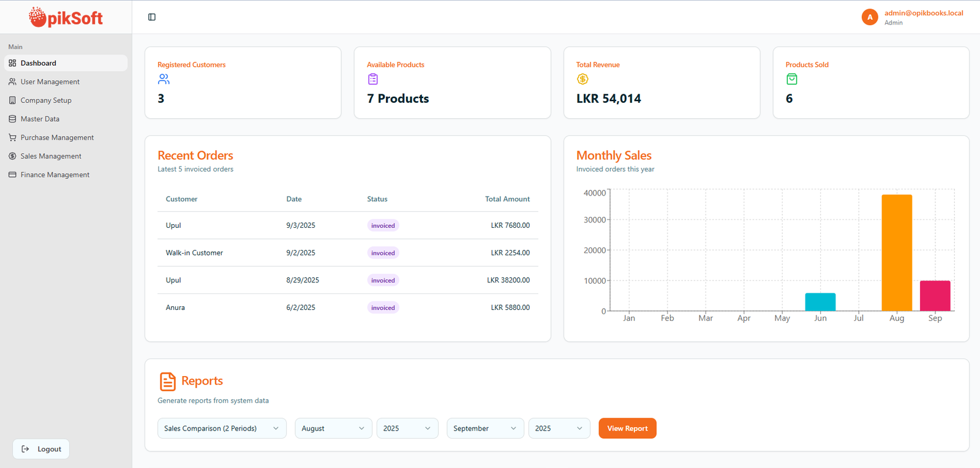
Task: Click the Dashboard grid icon in sidebar
Action: pos(12,63)
